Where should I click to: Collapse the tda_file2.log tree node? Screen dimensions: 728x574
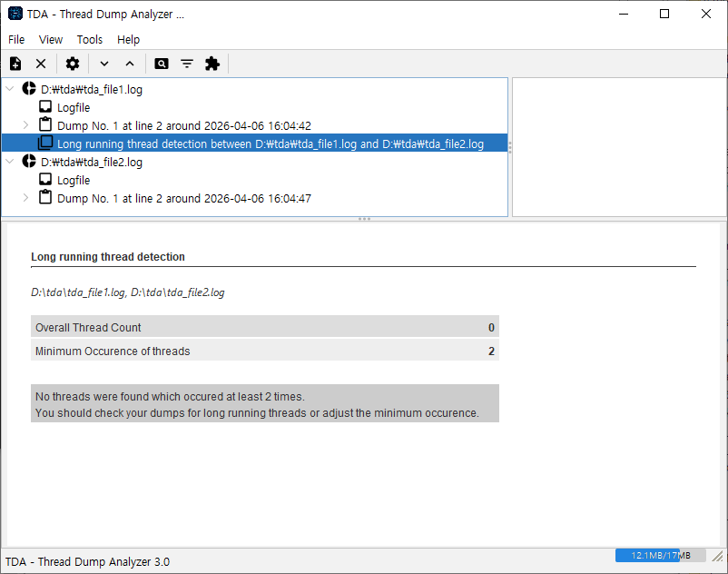(10, 162)
